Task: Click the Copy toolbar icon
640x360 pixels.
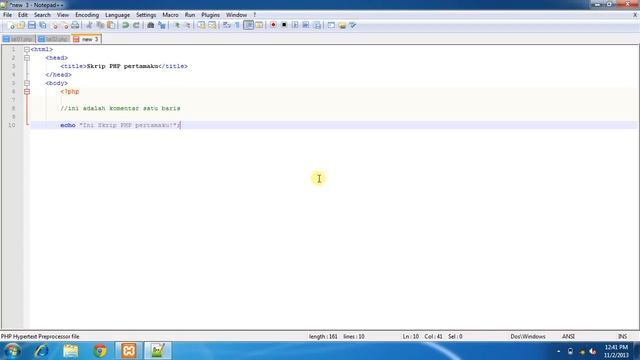Action: click(x=100, y=25)
